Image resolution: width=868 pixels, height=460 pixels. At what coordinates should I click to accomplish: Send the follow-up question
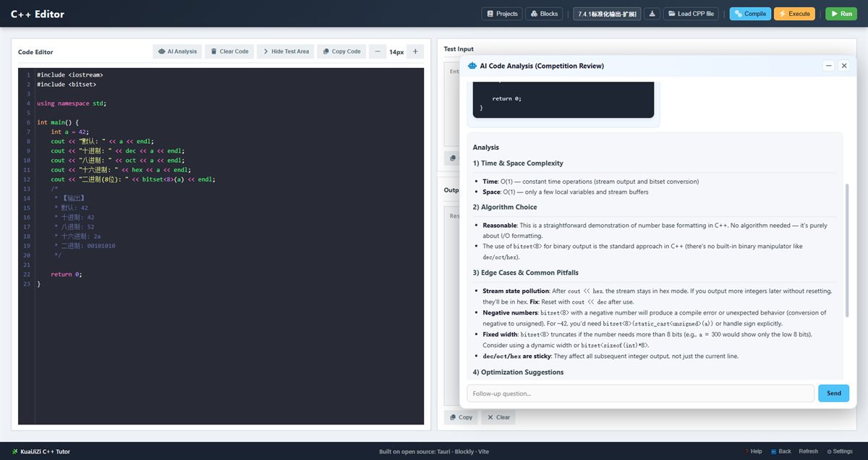[x=833, y=393]
